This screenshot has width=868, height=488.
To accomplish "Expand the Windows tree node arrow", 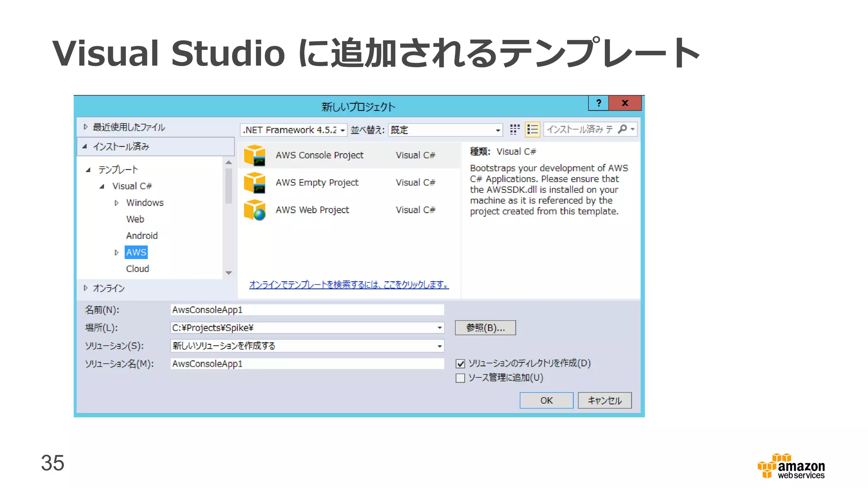I will tap(116, 203).
